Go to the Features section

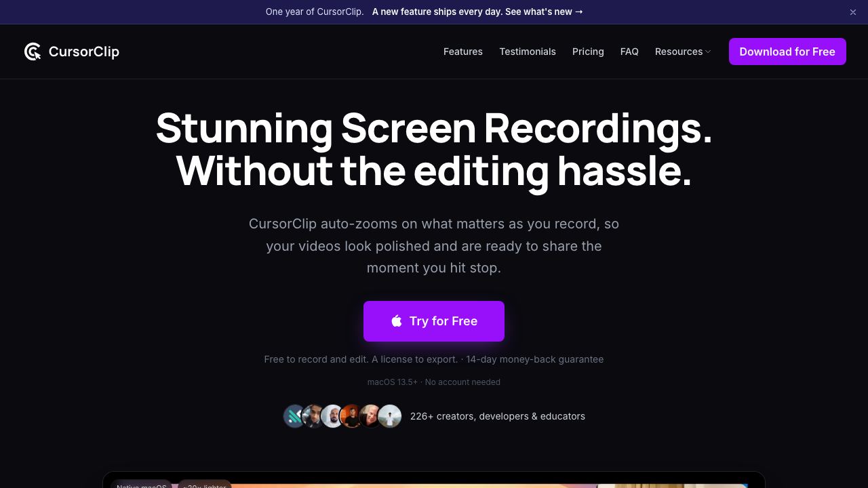coord(463,52)
